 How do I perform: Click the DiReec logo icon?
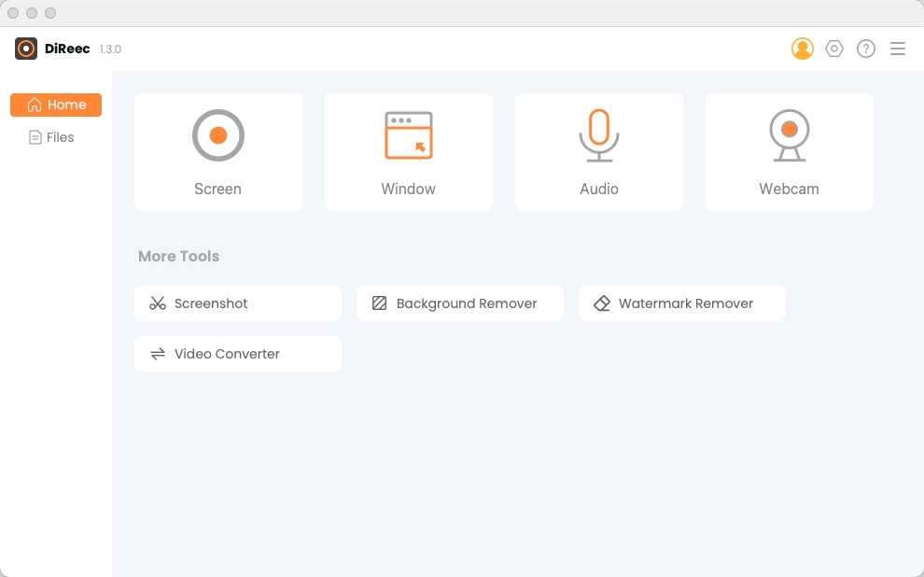pos(26,49)
